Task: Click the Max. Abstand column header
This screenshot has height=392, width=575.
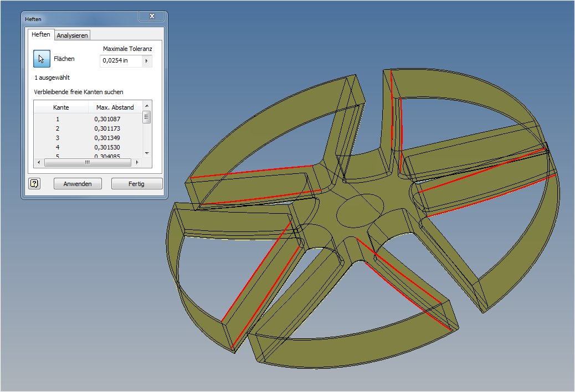Action: (115, 107)
